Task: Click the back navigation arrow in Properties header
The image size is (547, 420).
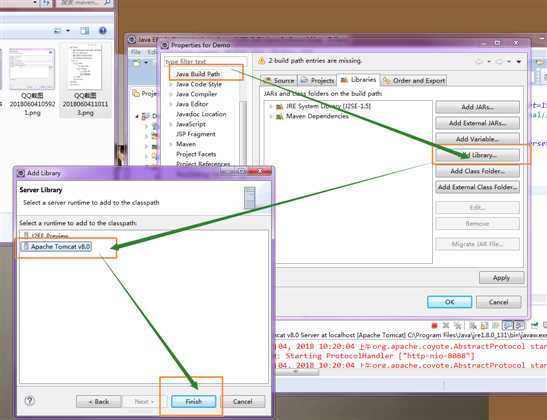Action: click(x=479, y=61)
